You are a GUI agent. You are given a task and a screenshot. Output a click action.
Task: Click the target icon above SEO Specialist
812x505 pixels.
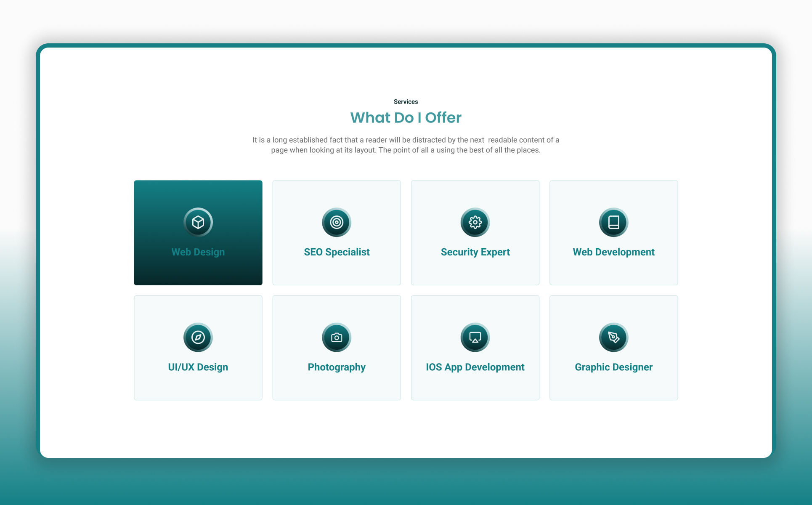pos(337,222)
